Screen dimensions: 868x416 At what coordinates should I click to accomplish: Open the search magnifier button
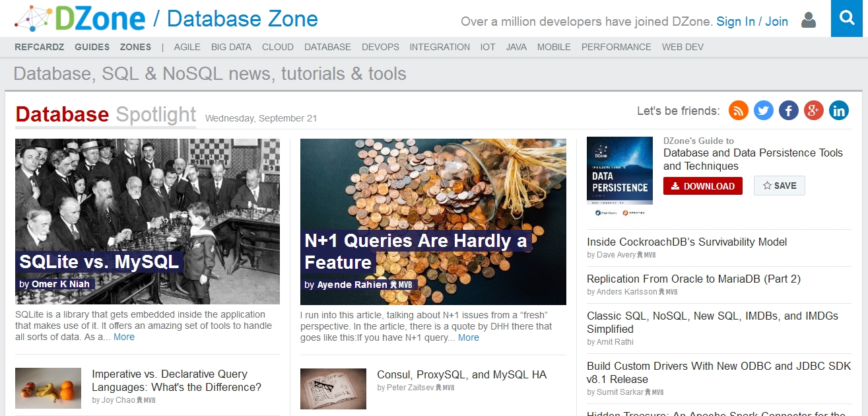pyautogui.click(x=847, y=18)
